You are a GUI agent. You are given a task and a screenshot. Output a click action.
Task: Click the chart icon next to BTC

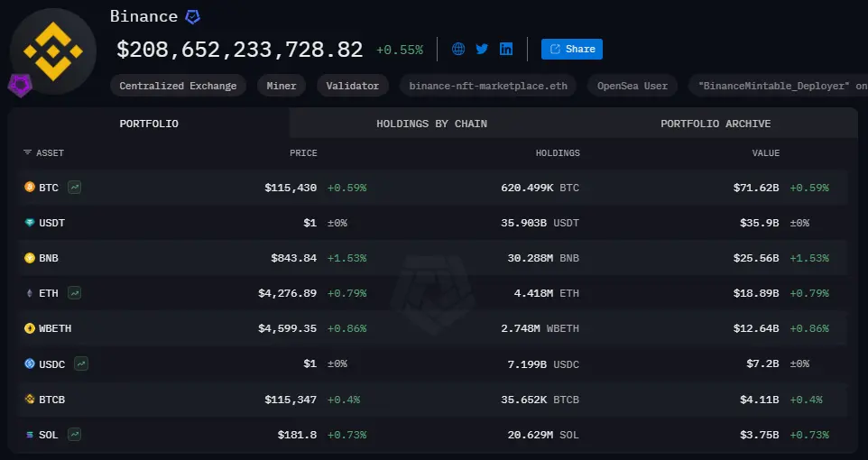click(x=75, y=188)
